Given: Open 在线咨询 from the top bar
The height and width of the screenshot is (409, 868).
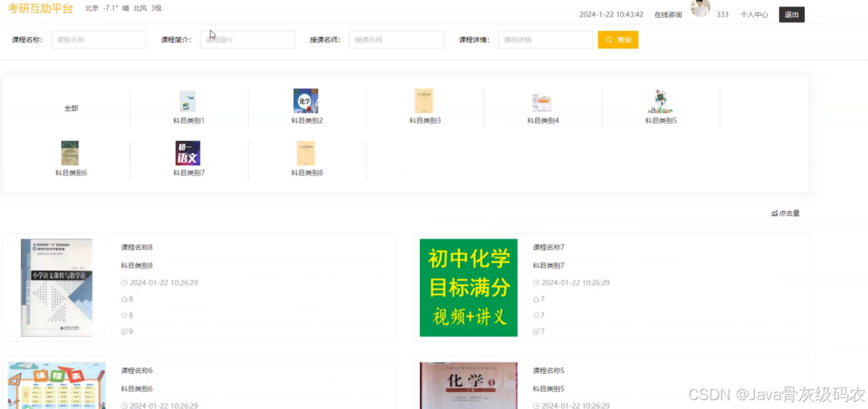Looking at the screenshot, I should coord(667,14).
